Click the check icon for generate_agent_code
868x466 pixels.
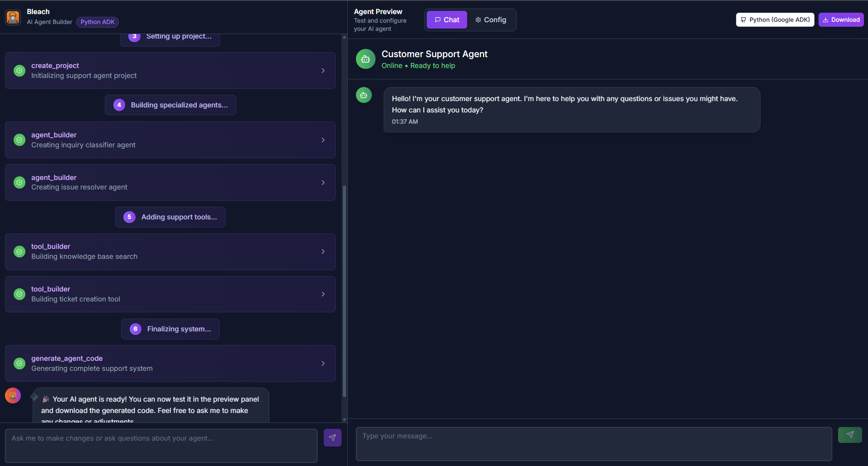(x=20, y=364)
